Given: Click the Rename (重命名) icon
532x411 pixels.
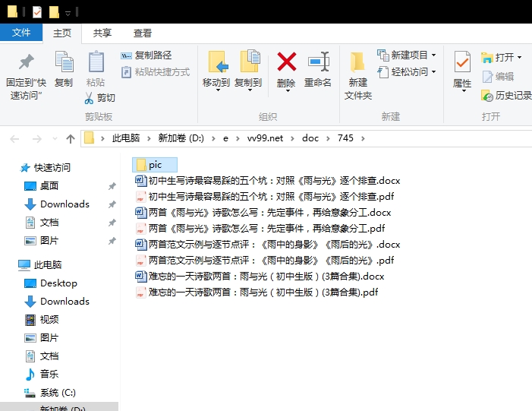Looking at the screenshot, I should pos(318,62).
